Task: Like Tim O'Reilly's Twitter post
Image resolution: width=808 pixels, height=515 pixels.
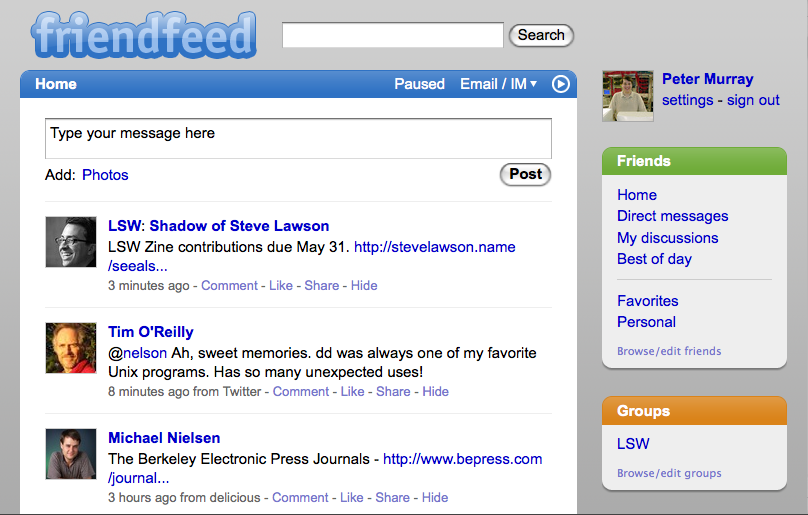Action: 352,392
